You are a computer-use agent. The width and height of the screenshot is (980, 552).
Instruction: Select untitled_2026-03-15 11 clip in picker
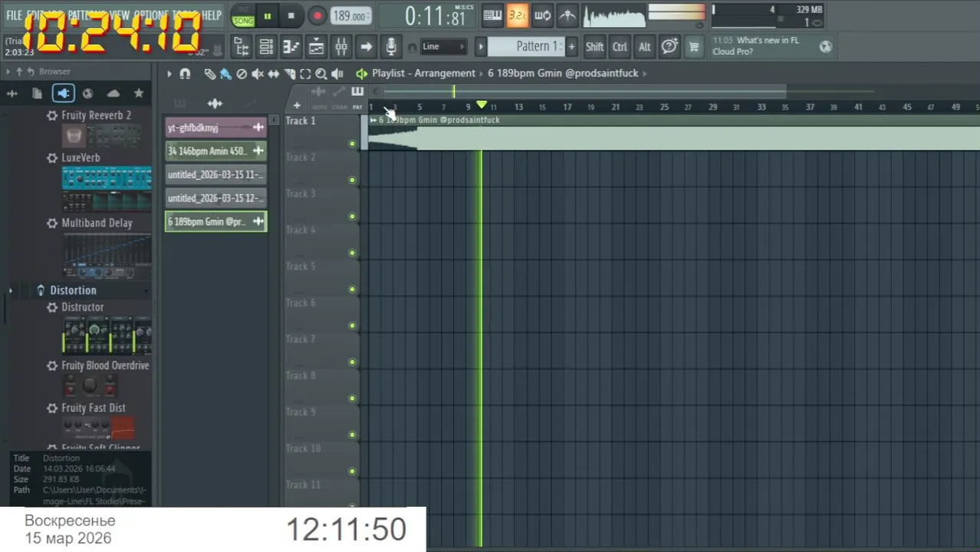[215, 175]
